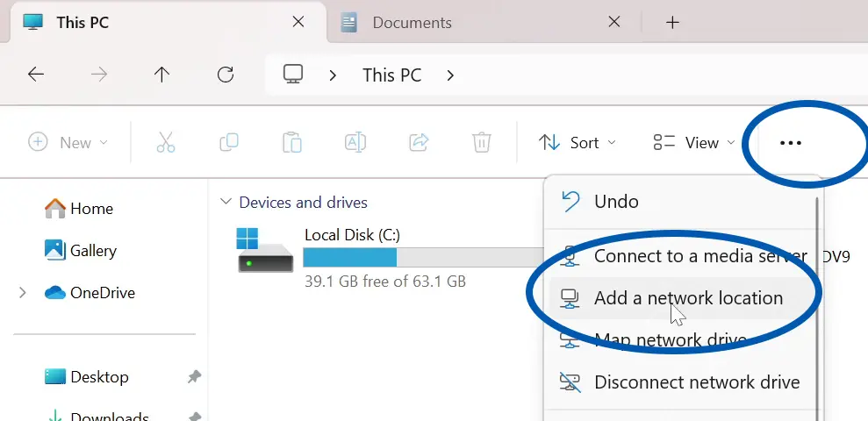Click the Devices and drives heading
Image resolution: width=868 pixels, height=421 pixels.
point(303,203)
